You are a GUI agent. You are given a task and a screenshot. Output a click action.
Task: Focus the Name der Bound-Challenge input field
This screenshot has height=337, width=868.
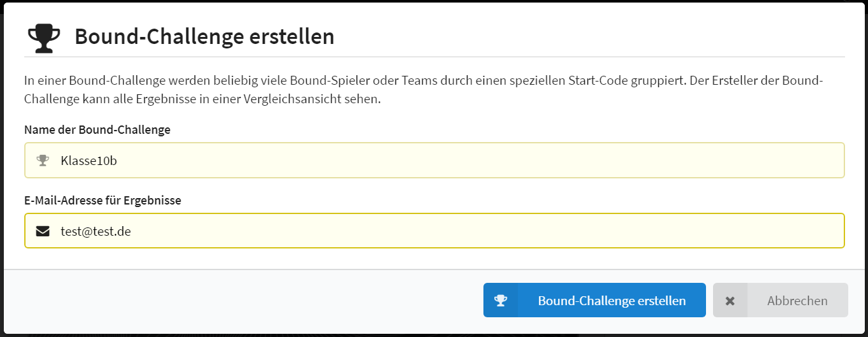(x=434, y=161)
